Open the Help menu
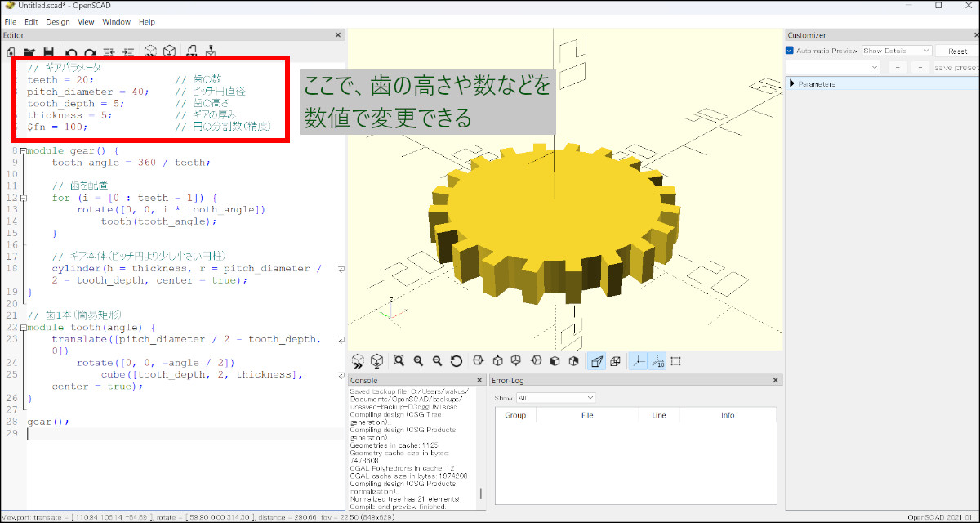 [x=147, y=21]
